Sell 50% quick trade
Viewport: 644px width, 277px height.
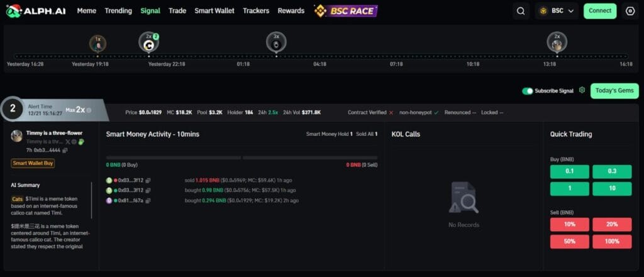[570, 242]
